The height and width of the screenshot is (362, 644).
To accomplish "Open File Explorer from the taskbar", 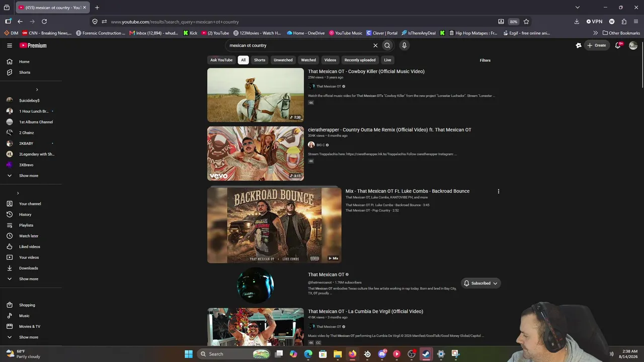I will (338, 354).
